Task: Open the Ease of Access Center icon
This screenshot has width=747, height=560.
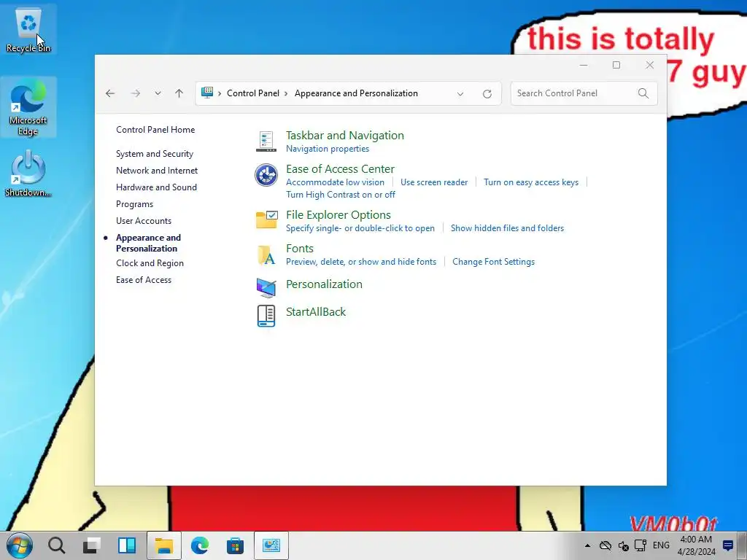Action: tap(266, 175)
